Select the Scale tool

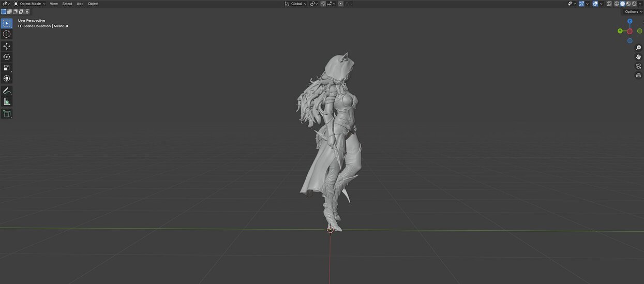pos(6,68)
